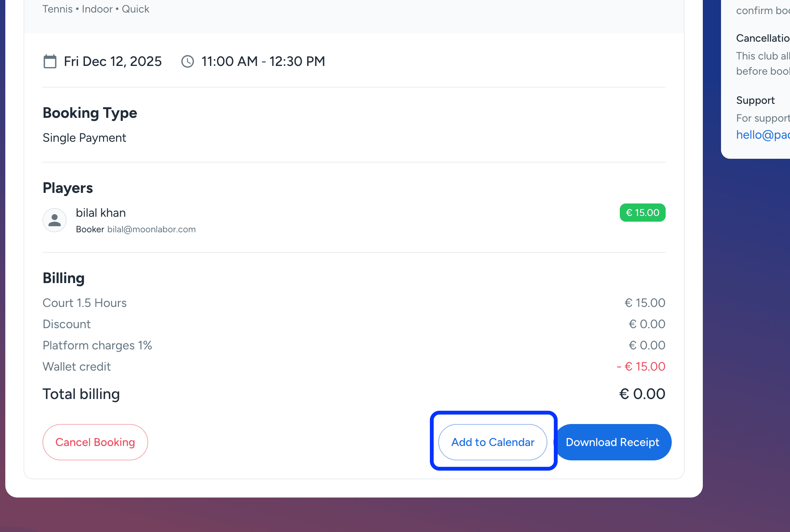
Task: Click the bilal khan player name
Action: click(x=101, y=213)
